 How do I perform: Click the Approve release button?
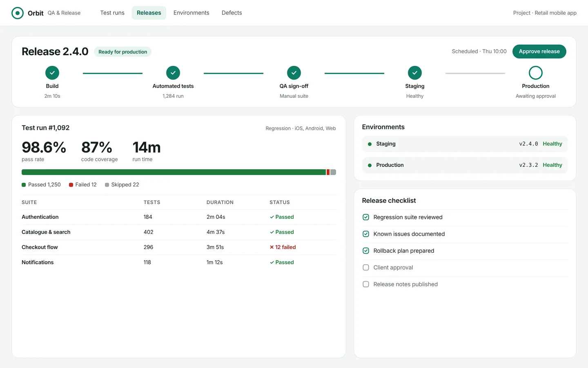539,52
